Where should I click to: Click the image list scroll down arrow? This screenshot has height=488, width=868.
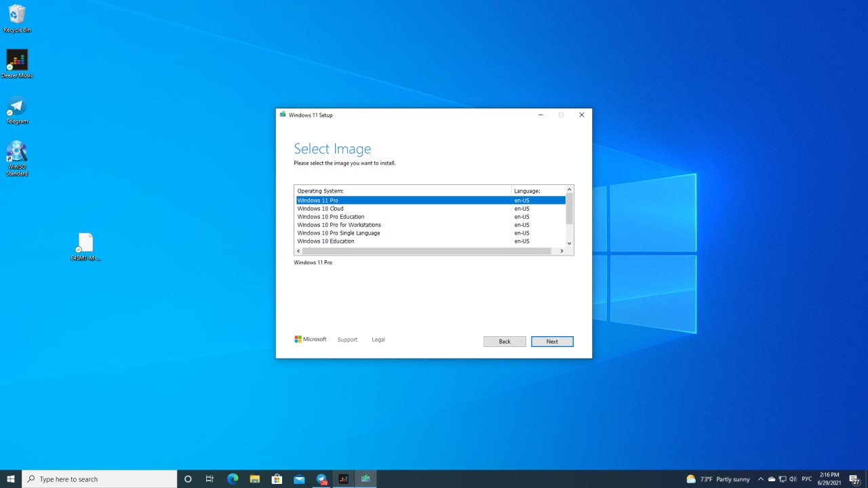pyautogui.click(x=569, y=243)
